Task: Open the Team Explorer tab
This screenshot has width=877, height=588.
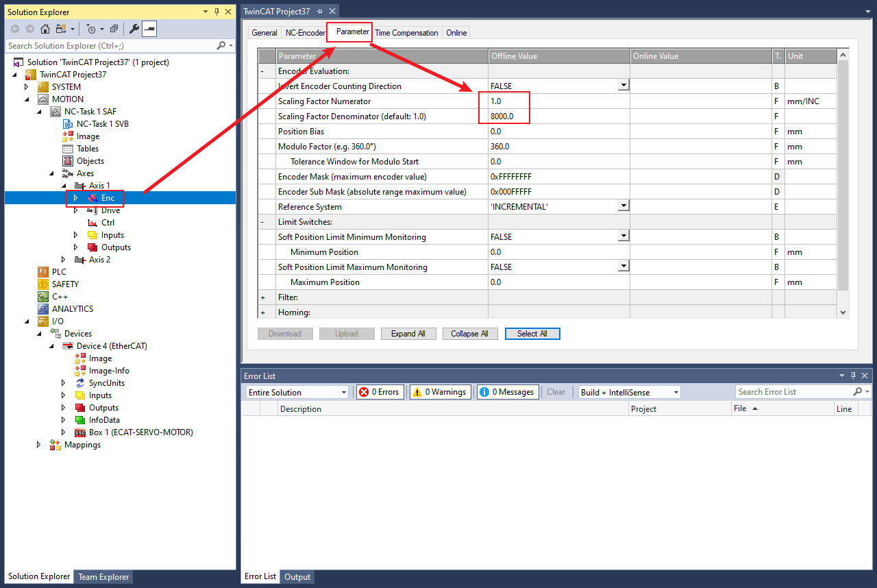Action: 103,577
